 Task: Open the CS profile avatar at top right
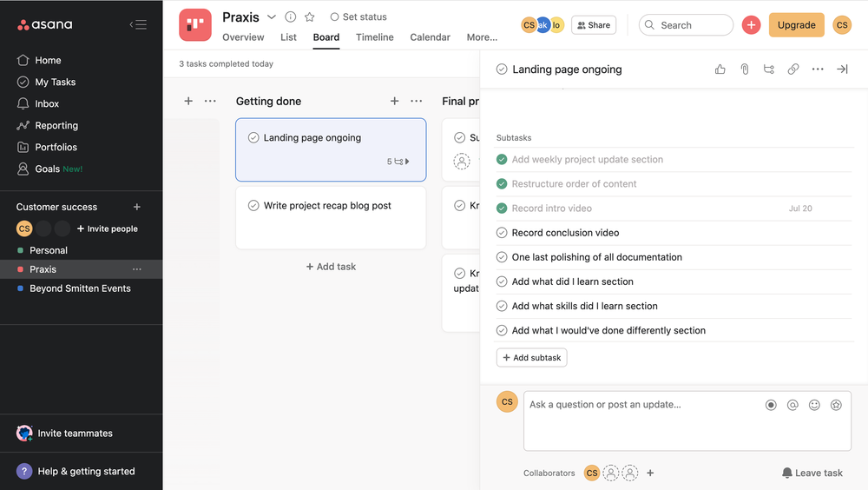click(x=842, y=25)
